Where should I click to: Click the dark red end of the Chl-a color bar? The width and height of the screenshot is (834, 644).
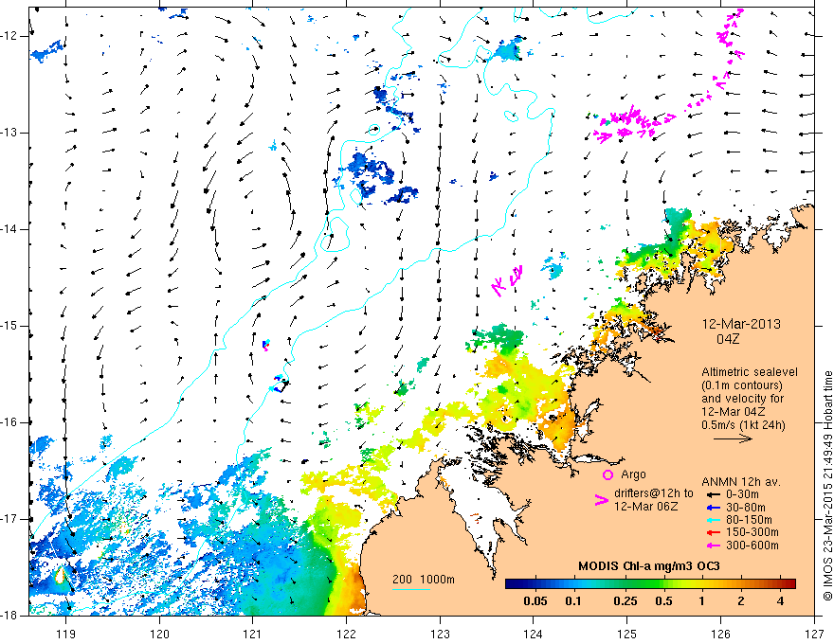(789, 584)
